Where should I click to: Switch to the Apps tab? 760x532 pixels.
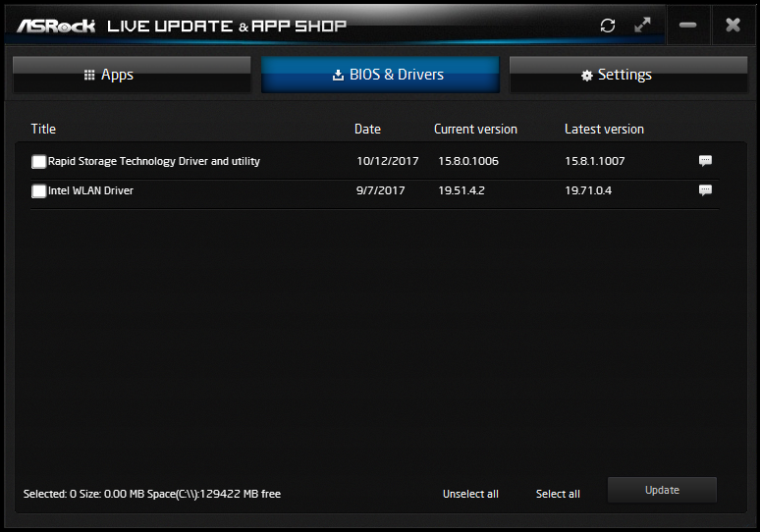pos(132,75)
